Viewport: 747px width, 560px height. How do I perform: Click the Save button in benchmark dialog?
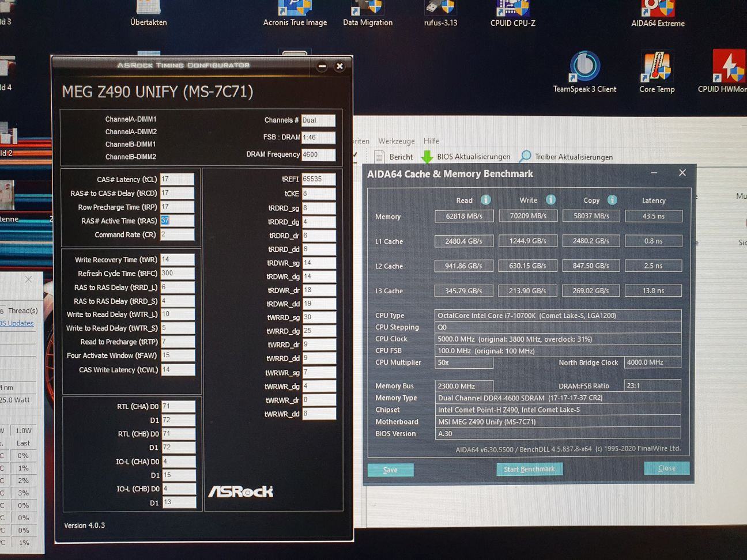[x=390, y=470]
